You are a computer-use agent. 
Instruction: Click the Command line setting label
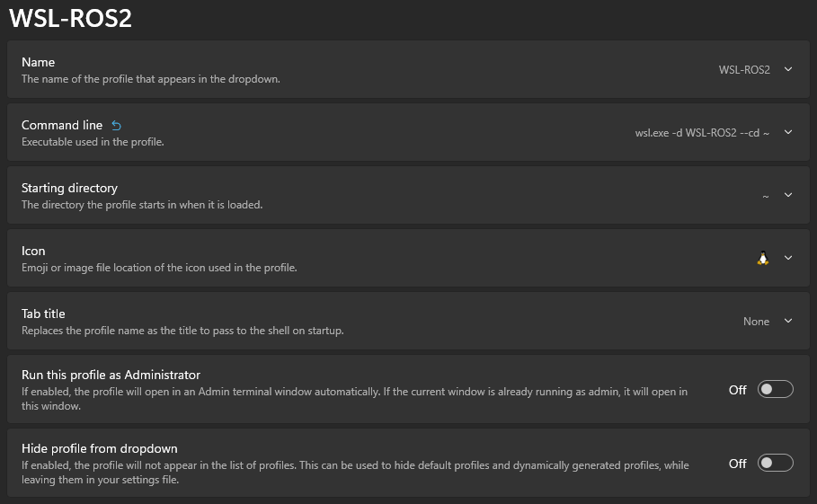coord(62,125)
